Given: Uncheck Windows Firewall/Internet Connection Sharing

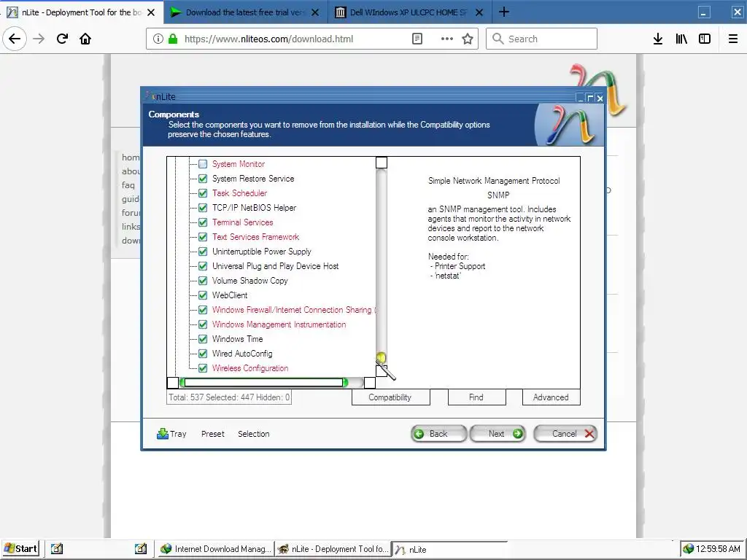Looking at the screenshot, I should click(203, 310).
